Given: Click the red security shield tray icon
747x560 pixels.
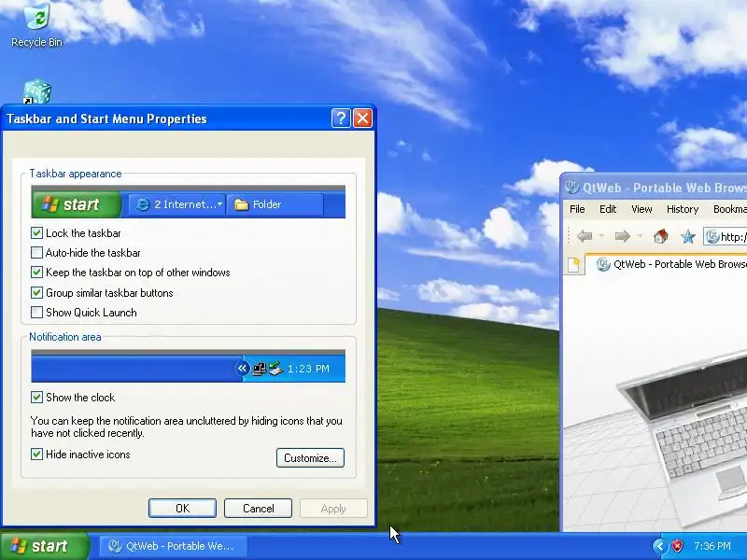Looking at the screenshot, I should click(x=677, y=546).
